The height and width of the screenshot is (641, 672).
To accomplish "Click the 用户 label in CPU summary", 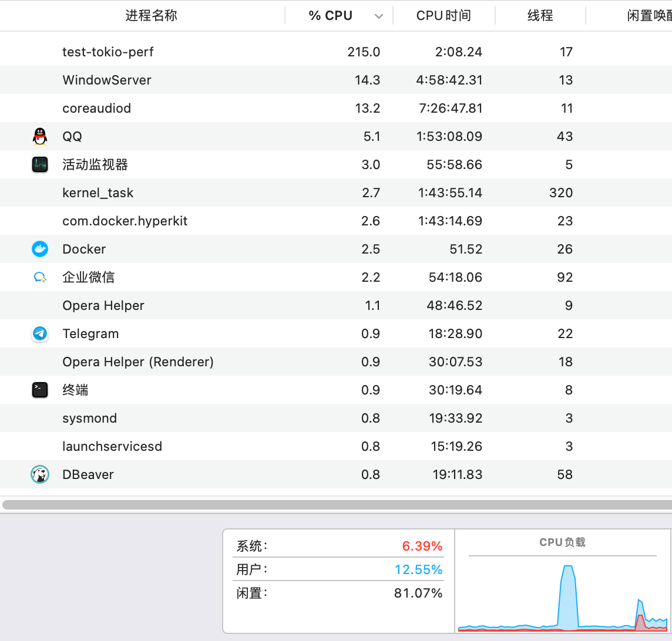I will pyautogui.click(x=251, y=569).
